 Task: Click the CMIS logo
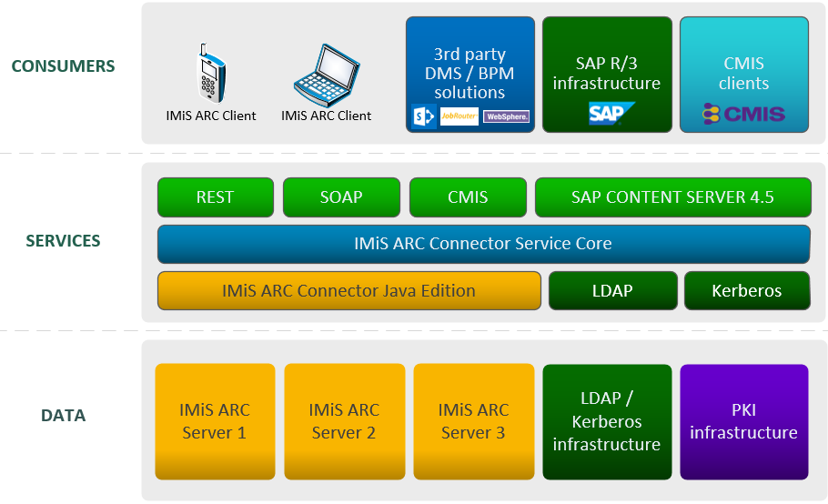tap(743, 114)
